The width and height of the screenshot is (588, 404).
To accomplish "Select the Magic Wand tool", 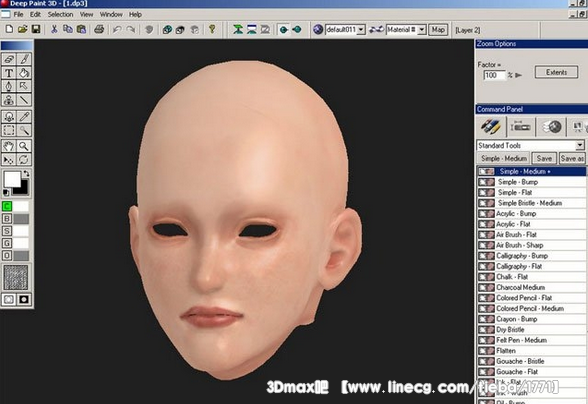I will click(x=24, y=130).
